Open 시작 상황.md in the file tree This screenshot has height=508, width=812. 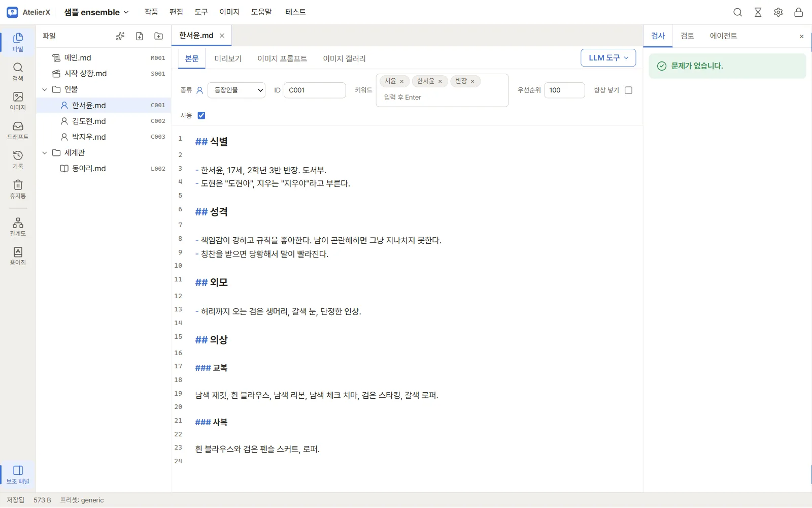(104, 74)
